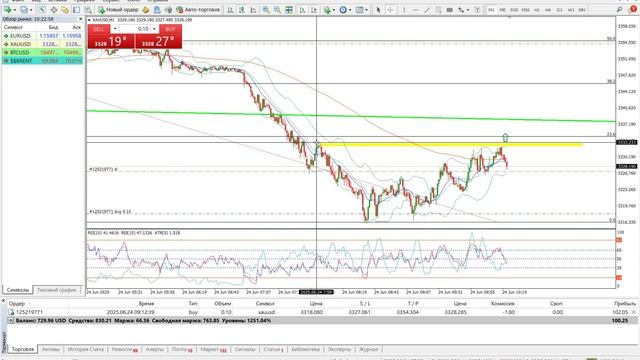640x360 pixels.
Task: Toggle chart auto scroll icon
Action: tap(302, 9)
